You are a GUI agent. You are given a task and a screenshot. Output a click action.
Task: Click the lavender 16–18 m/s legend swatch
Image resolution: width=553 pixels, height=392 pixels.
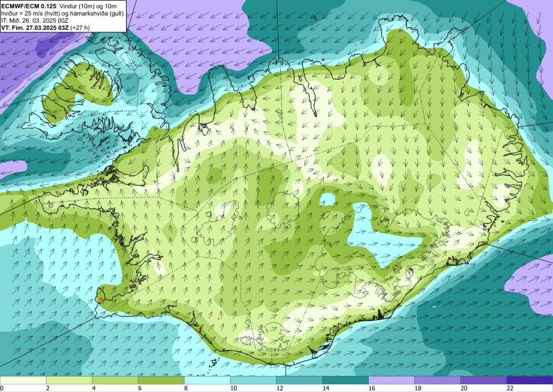pyautogui.click(x=392, y=380)
